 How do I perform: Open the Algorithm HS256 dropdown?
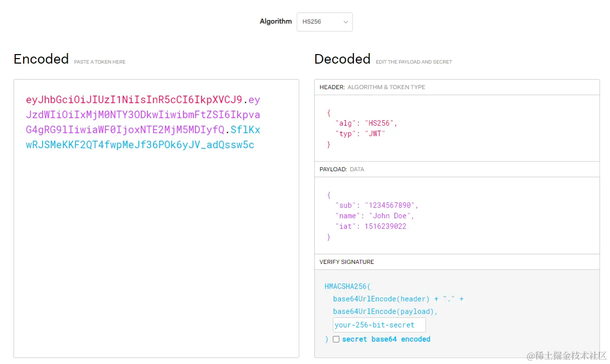click(324, 22)
